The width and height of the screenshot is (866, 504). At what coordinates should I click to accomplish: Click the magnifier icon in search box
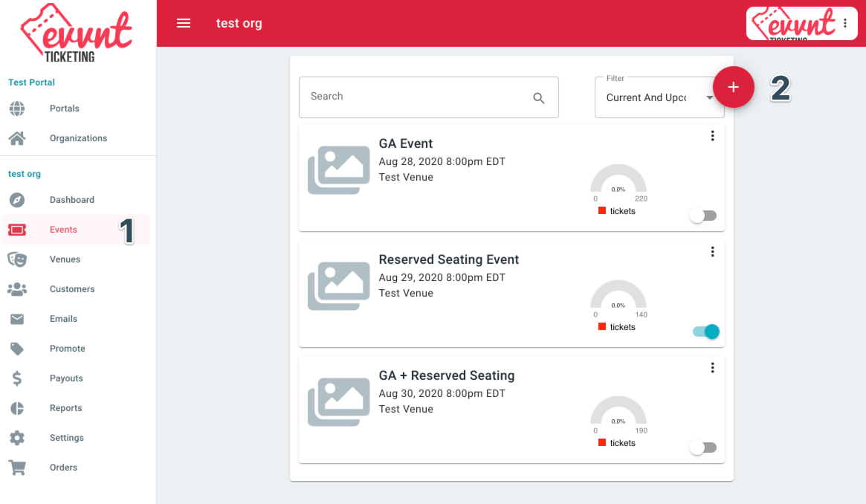[x=539, y=98]
